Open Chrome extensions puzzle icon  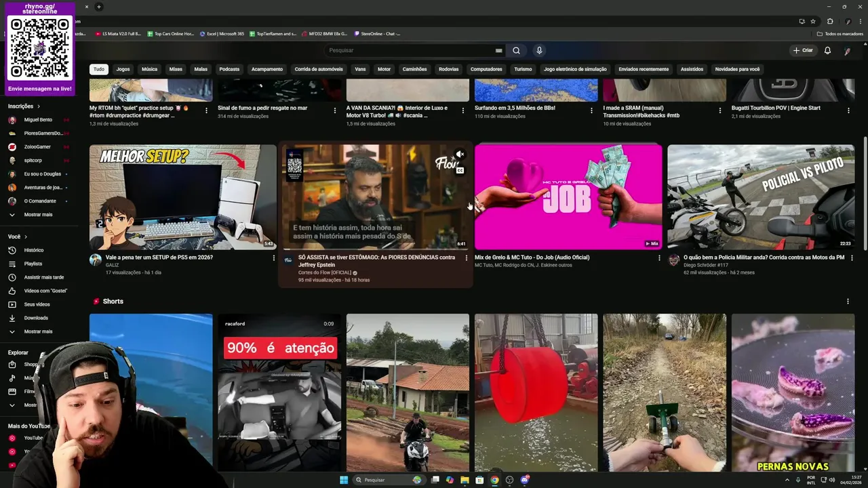tap(830, 21)
